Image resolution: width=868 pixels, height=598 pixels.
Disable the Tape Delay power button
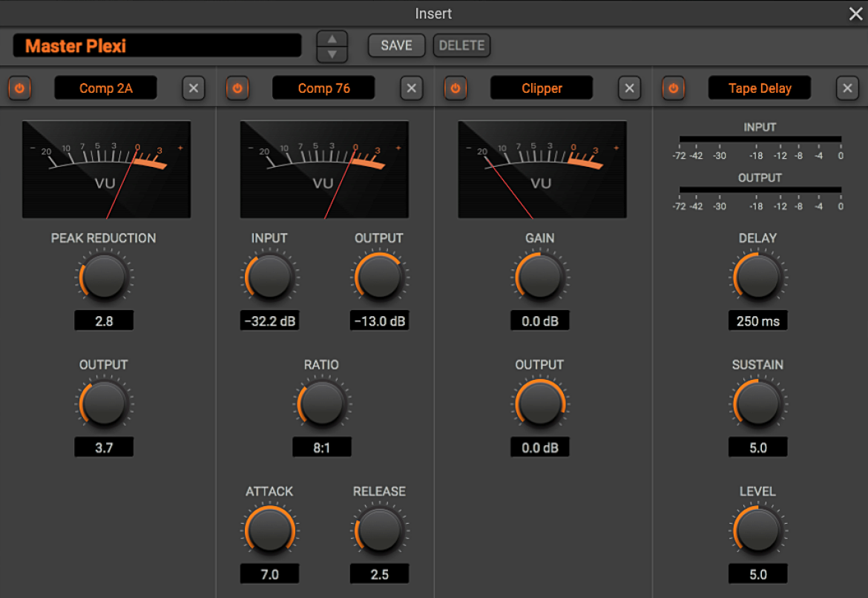[x=673, y=88]
